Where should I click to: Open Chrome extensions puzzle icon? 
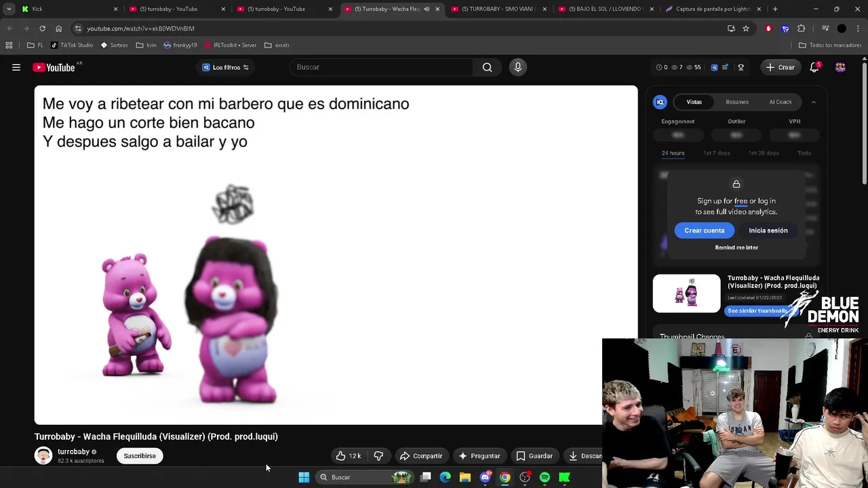click(x=802, y=28)
